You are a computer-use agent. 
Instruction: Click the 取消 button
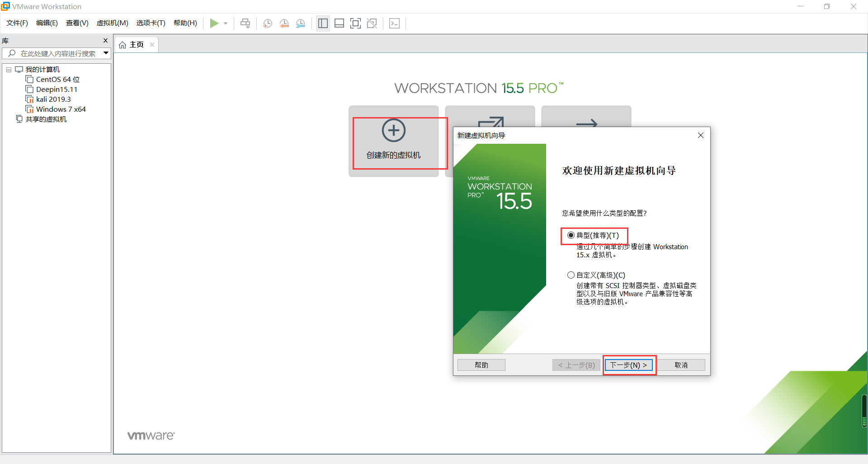[x=681, y=365]
